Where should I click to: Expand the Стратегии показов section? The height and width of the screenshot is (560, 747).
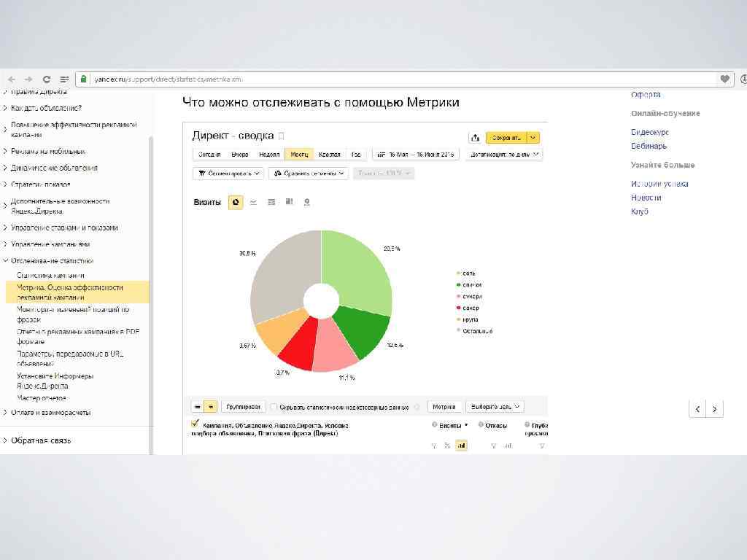coord(5,184)
